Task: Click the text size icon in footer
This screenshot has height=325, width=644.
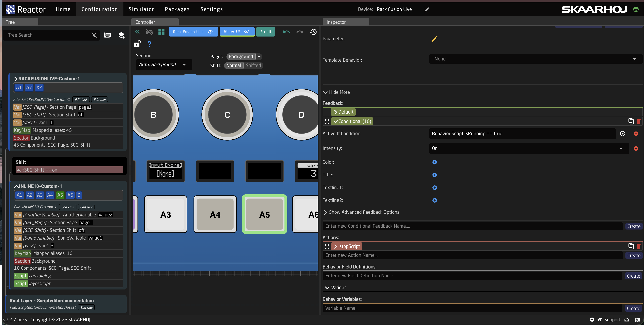Action: (600, 320)
